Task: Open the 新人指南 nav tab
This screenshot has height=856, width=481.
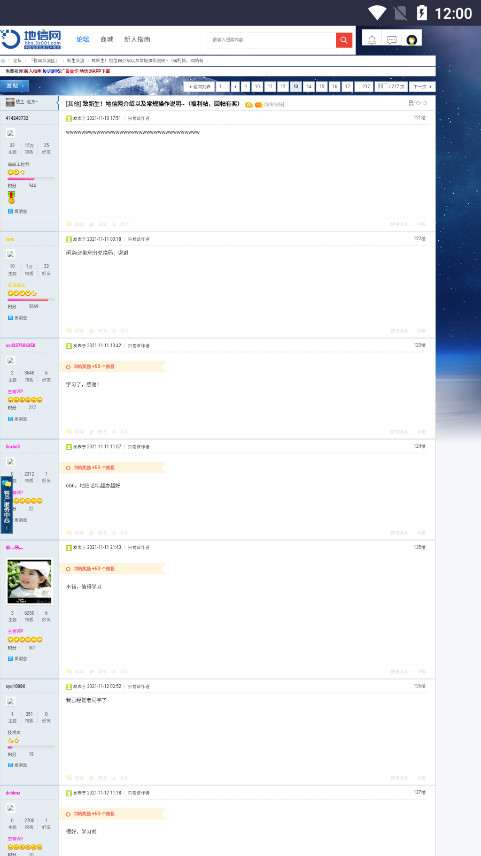Action: (137, 39)
